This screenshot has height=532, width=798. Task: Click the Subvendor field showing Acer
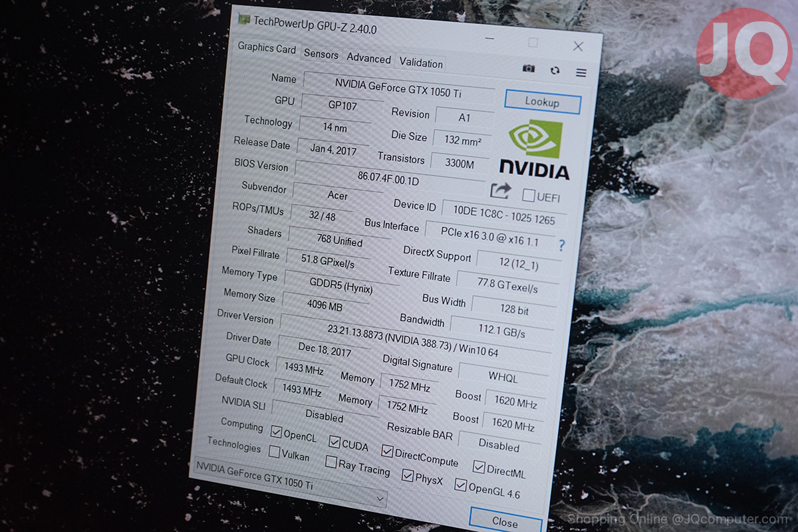[x=337, y=196]
